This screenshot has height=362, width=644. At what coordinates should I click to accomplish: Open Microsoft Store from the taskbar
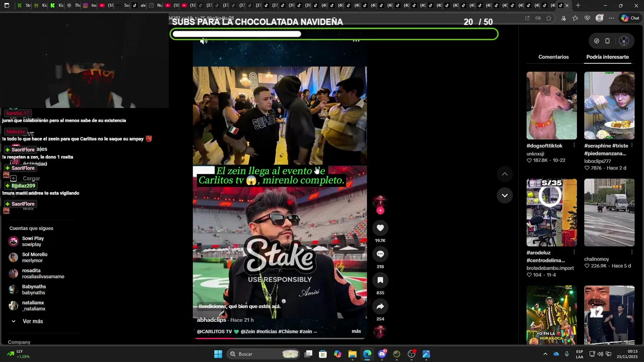coord(323,354)
